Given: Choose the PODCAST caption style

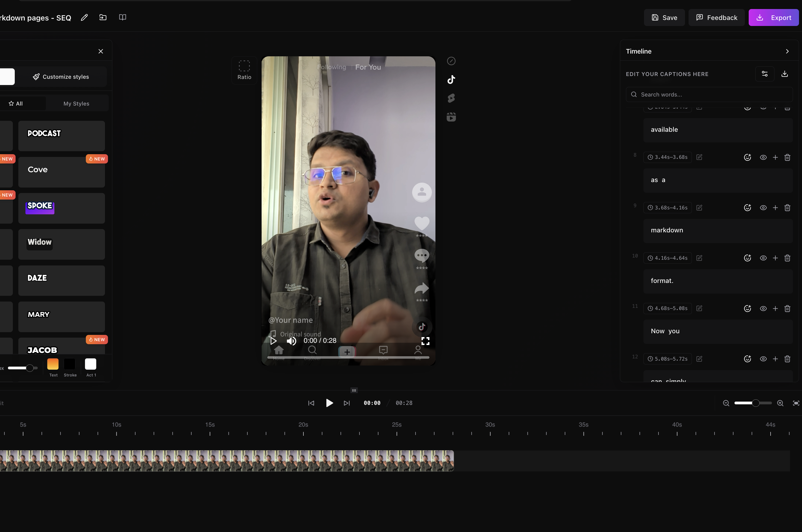Looking at the screenshot, I should point(62,136).
